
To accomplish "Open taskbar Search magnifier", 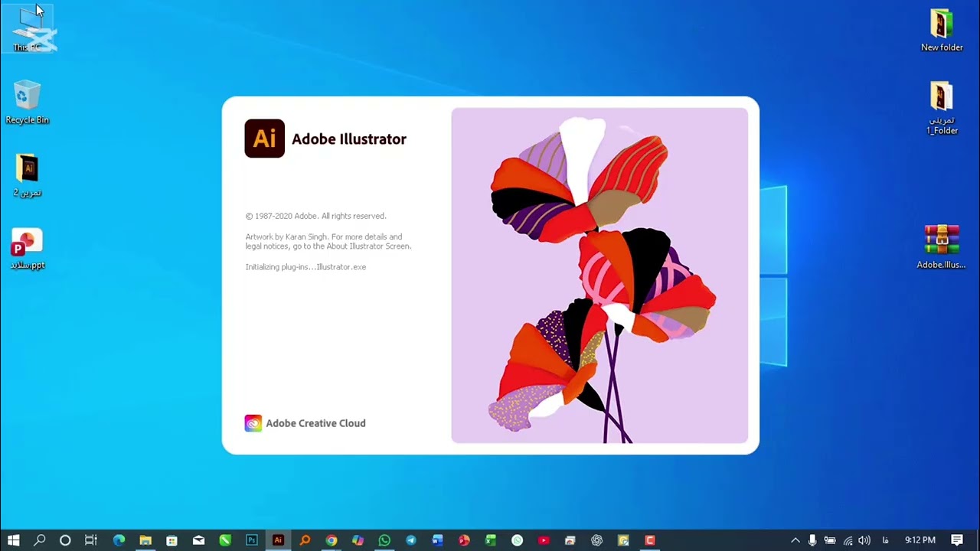I will pos(40,540).
